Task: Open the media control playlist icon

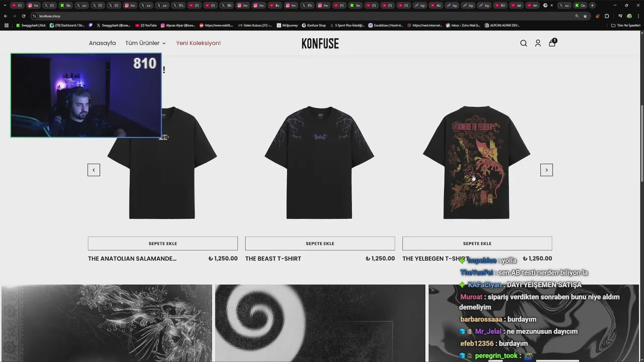Action: 620,16
